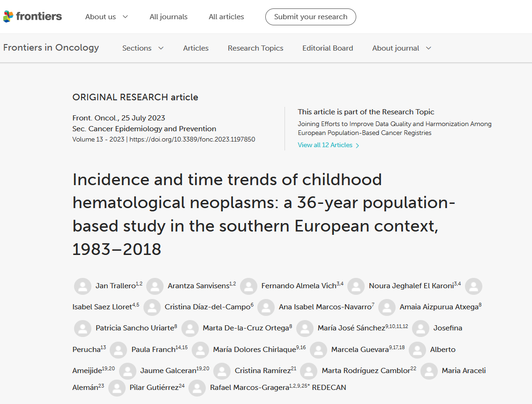Open the Editorial Board page
The image size is (532, 404).
[328, 48]
